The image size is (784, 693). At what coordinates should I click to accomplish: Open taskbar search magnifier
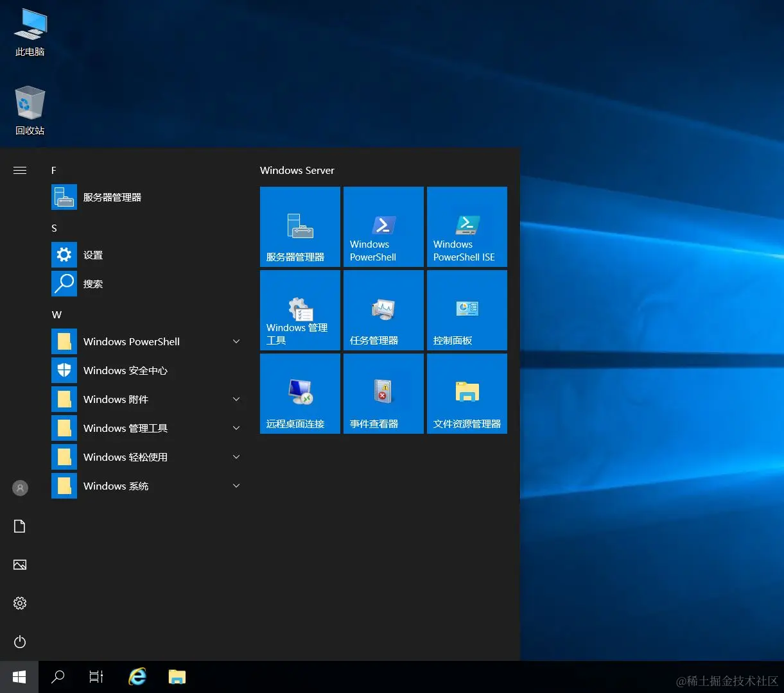tap(58, 677)
